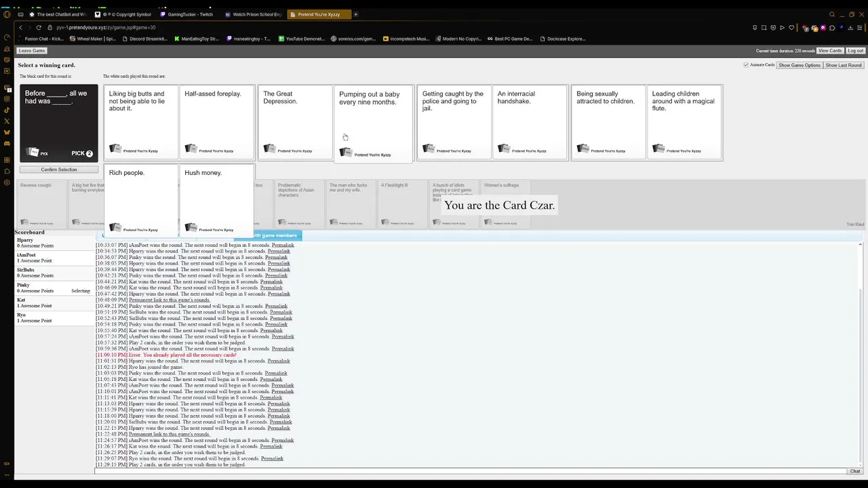The height and width of the screenshot is (488, 868).
Task: Switch to the best ChatBot tab
Action: click(x=58, y=14)
